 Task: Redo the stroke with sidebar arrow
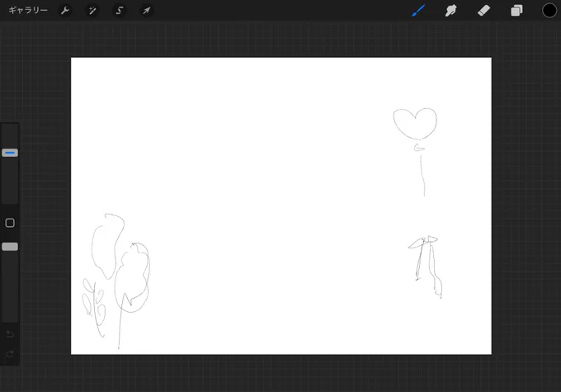click(x=10, y=354)
